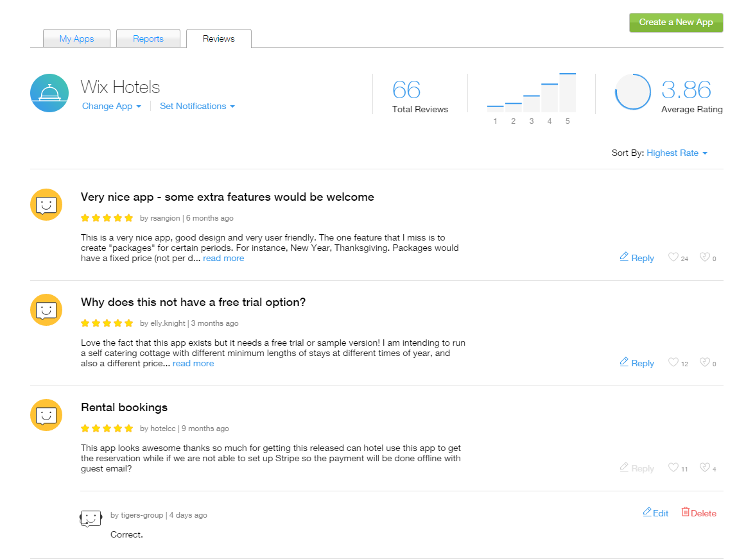Switch to the My Apps tab
The width and height of the screenshot is (746, 560).
(x=76, y=38)
